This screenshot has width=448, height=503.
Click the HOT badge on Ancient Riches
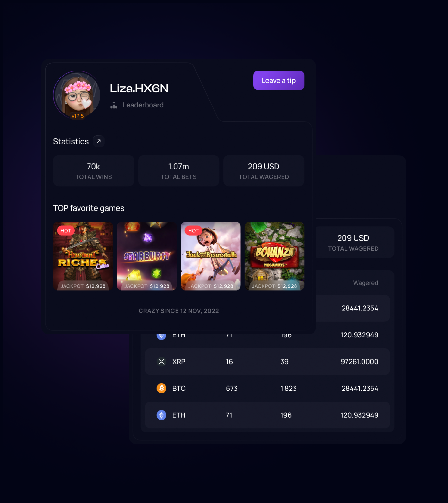(x=66, y=230)
